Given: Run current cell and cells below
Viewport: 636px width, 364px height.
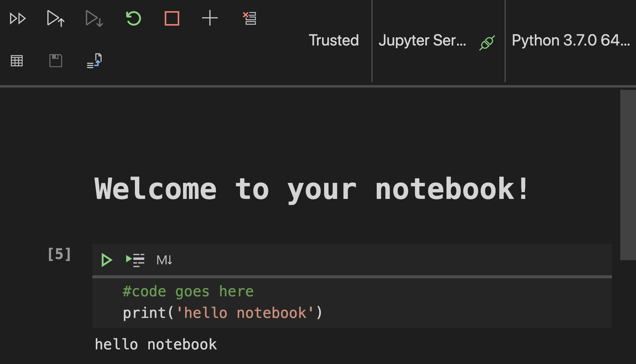Looking at the screenshot, I should tap(94, 19).
